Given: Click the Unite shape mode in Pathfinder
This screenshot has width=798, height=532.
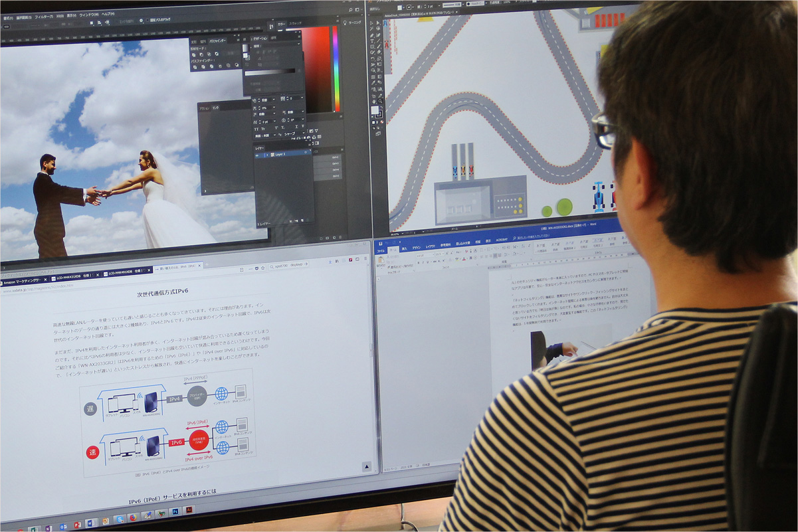Looking at the screenshot, I should 193,55.
